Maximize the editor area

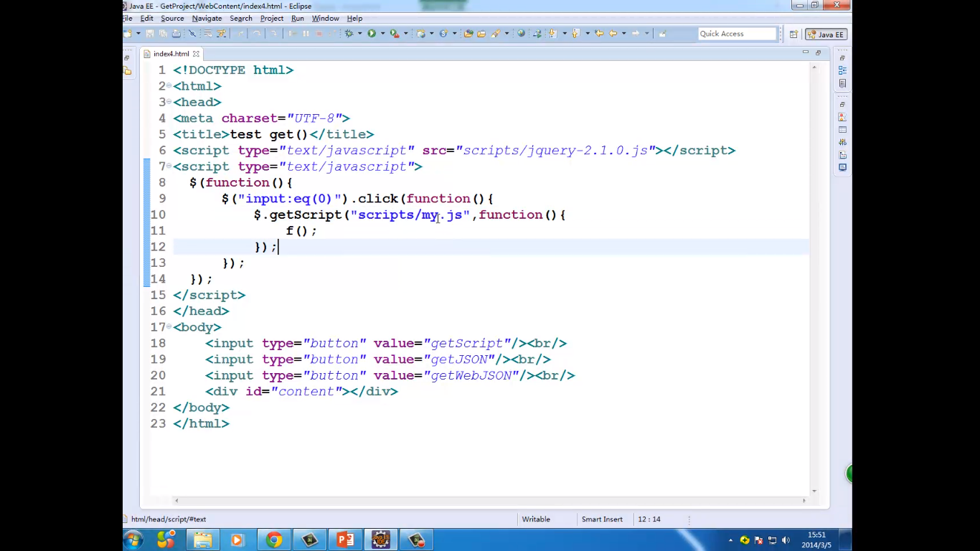(x=818, y=52)
